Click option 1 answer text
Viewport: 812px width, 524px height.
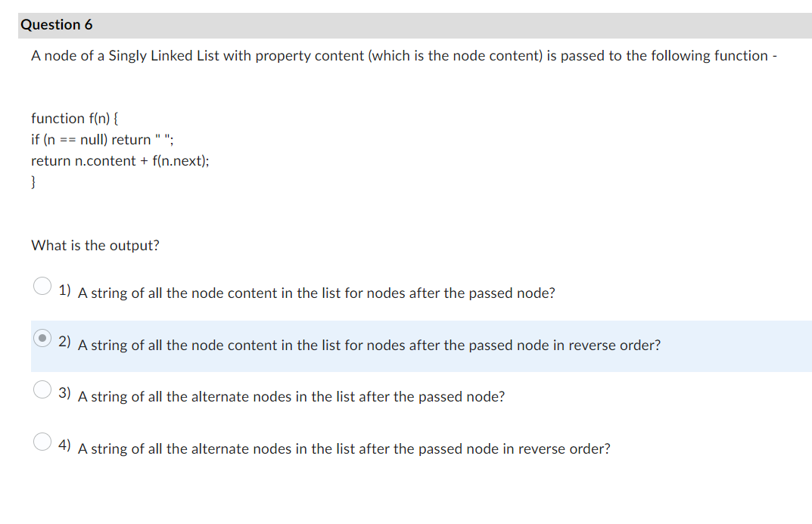(x=316, y=293)
